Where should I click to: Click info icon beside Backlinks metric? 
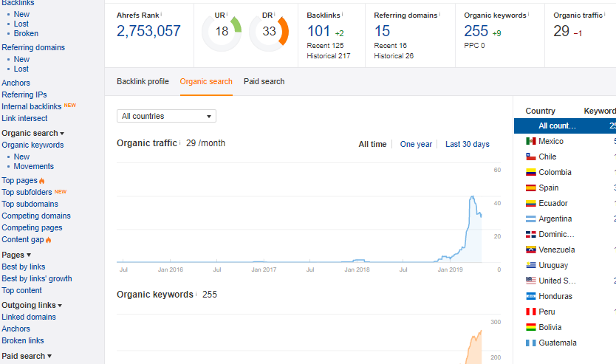click(342, 14)
